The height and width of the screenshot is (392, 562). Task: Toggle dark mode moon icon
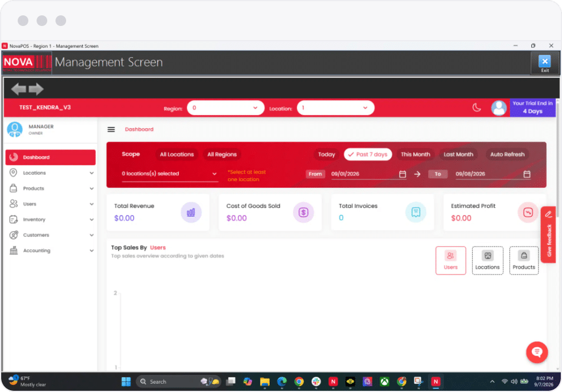coord(476,107)
